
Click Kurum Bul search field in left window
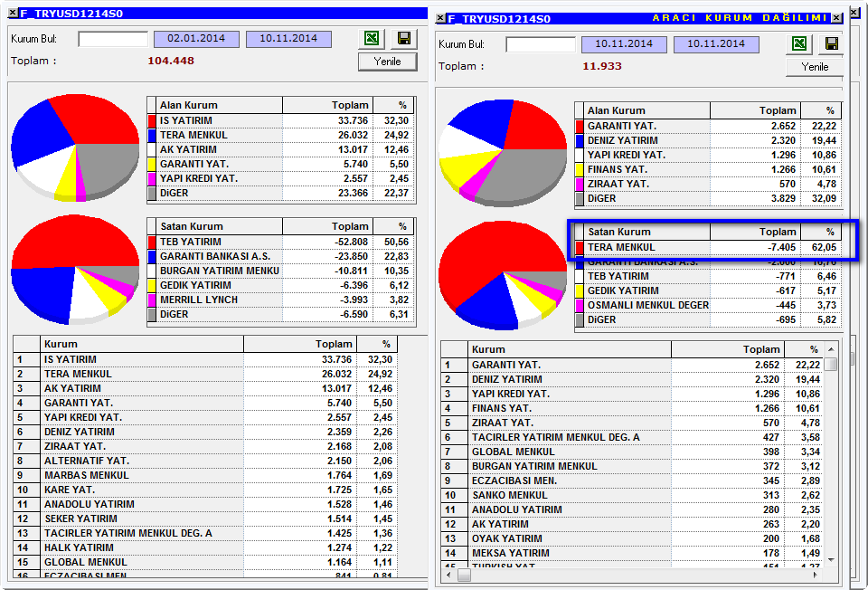[x=113, y=39]
